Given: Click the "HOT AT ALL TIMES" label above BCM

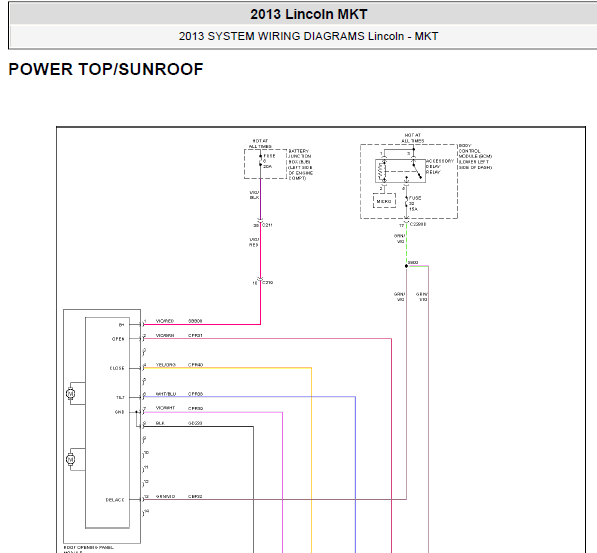Looking at the screenshot, I should pos(412,138).
